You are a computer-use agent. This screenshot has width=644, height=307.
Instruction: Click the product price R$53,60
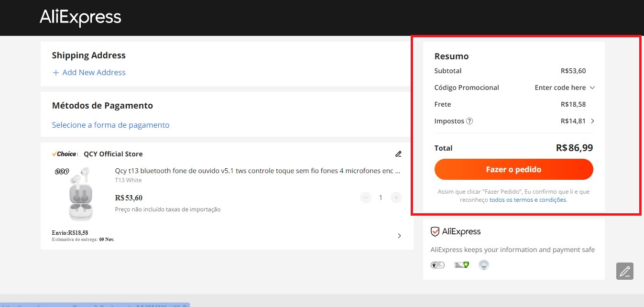[129, 198]
